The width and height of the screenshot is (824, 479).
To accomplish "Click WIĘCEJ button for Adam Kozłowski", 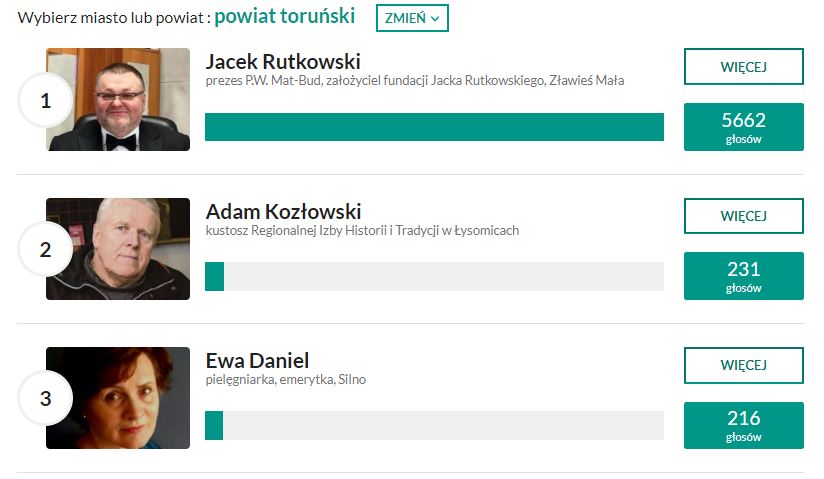I will 744,216.
